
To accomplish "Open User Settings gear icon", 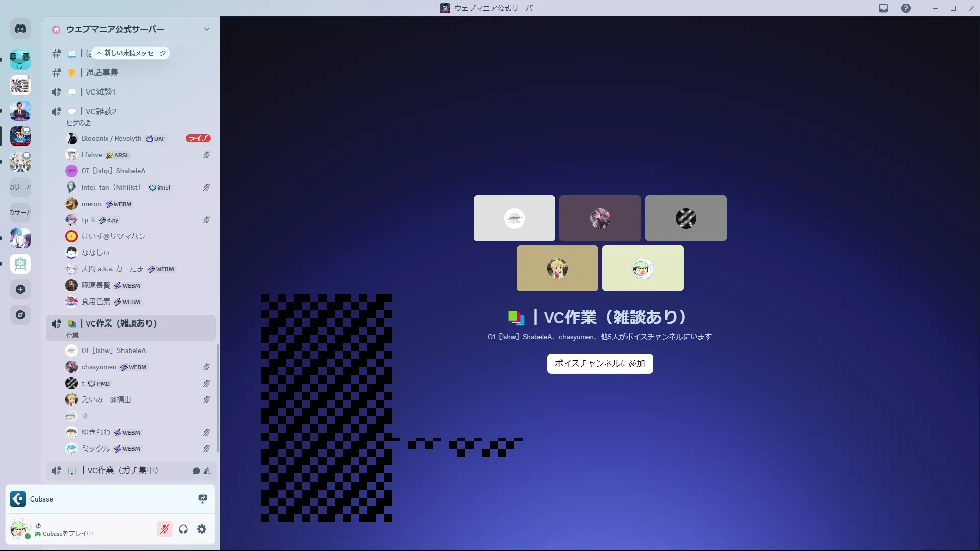I will (x=202, y=529).
